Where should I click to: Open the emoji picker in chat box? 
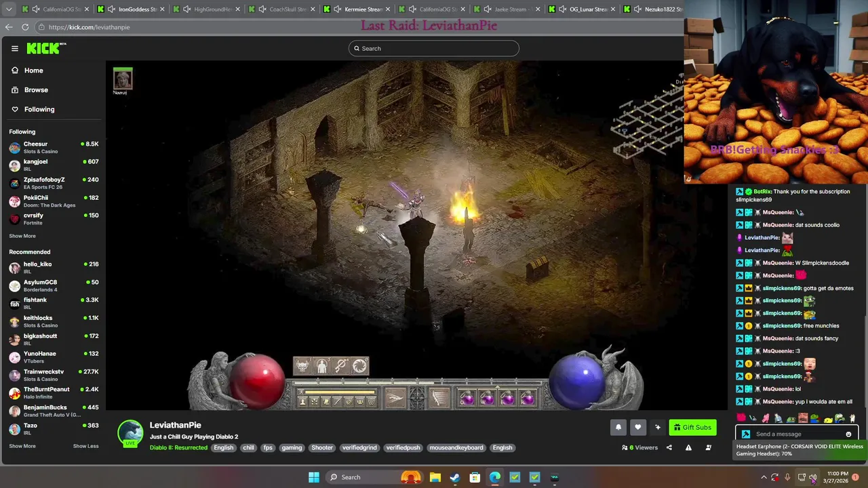tap(848, 434)
